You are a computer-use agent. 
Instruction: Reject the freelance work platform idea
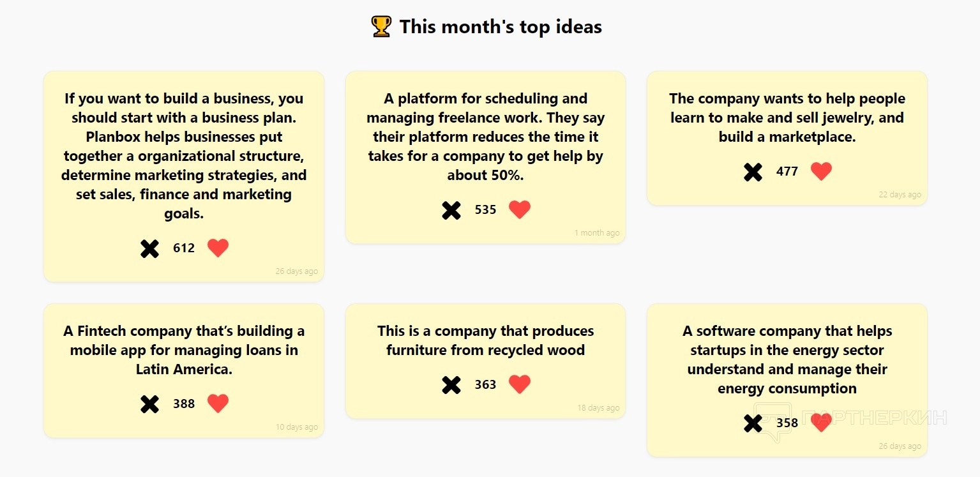[451, 210]
